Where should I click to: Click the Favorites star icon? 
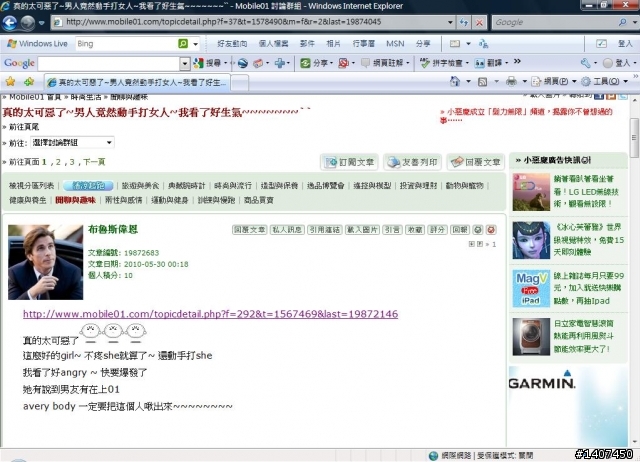pyautogui.click(x=10, y=82)
